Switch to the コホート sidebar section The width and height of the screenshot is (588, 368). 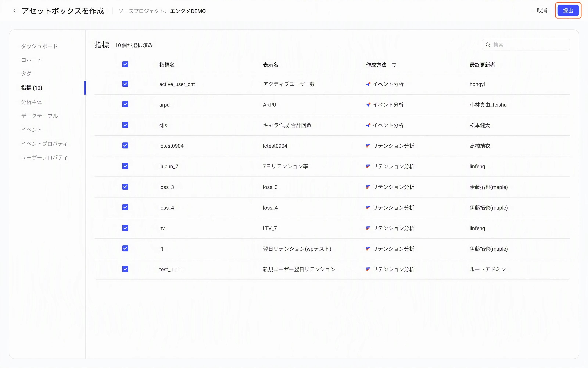(32, 60)
